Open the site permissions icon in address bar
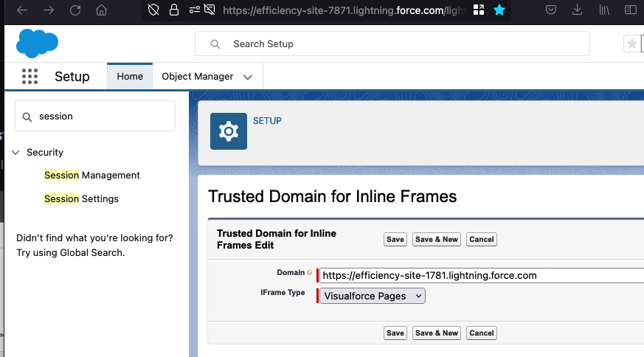644x357 pixels. click(x=195, y=10)
